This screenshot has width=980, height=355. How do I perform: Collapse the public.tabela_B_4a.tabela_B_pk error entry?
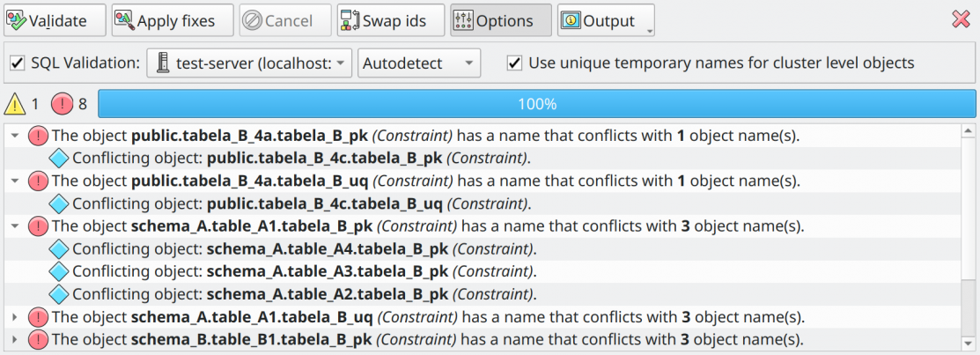click(16, 135)
